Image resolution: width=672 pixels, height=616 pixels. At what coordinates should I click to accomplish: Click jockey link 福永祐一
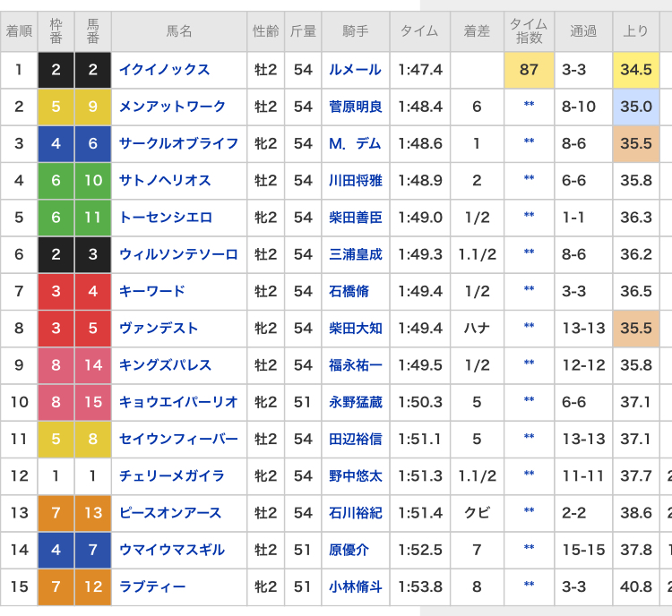coord(355,364)
